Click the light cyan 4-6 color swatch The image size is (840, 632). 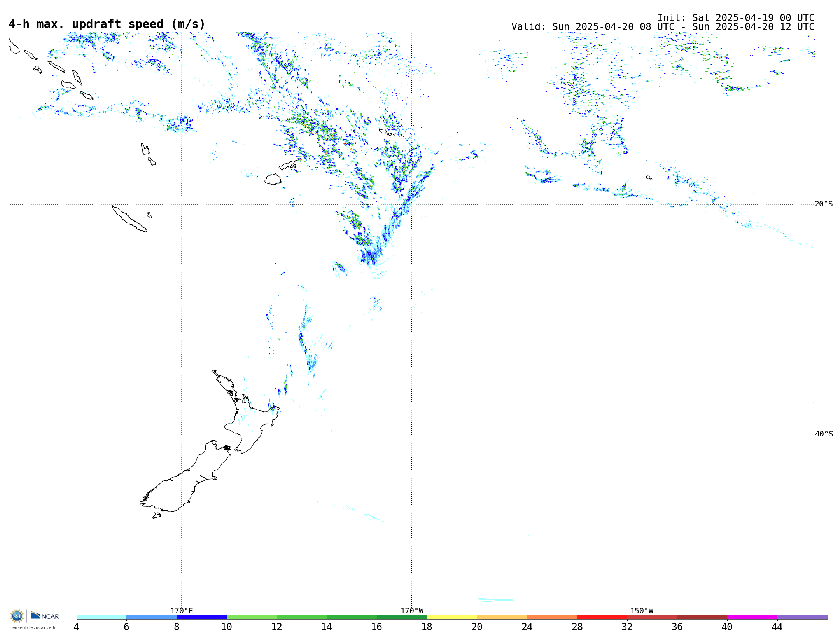pos(101,617)
